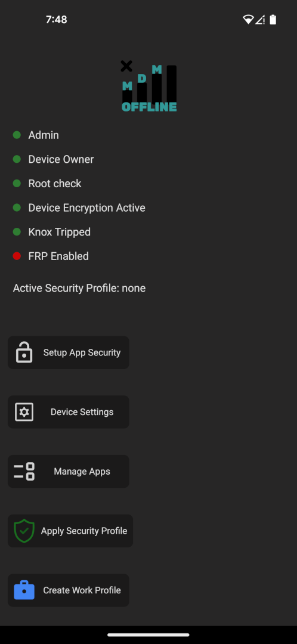297x644 pixels.
Task: Tap the Device Encryption Active label
Action: coord(86,208)
